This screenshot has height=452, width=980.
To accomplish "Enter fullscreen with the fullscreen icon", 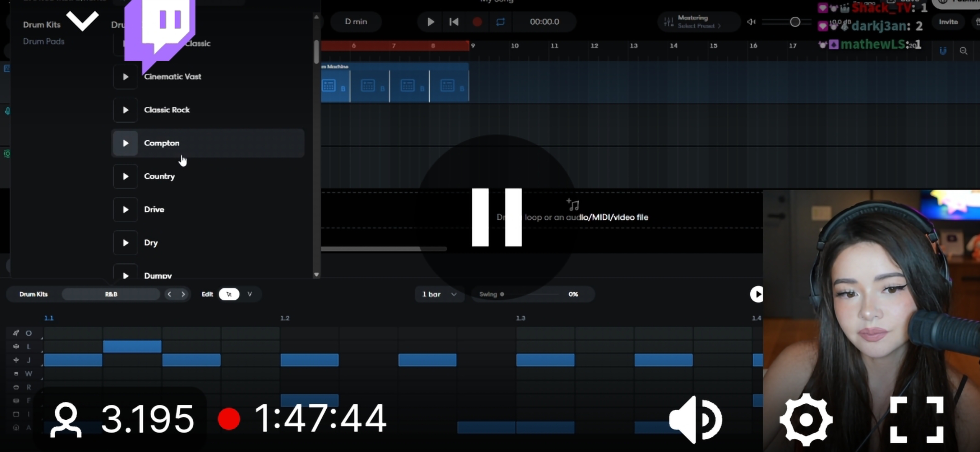I will pos(917,420).
